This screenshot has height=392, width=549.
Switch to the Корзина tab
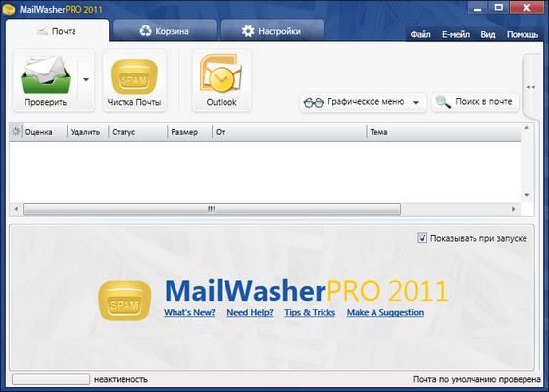(165, 31)
